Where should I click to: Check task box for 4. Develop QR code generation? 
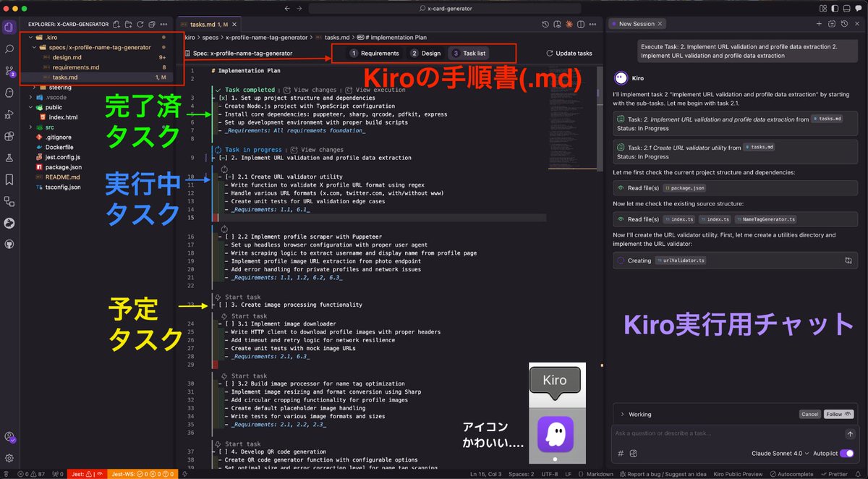222,452
